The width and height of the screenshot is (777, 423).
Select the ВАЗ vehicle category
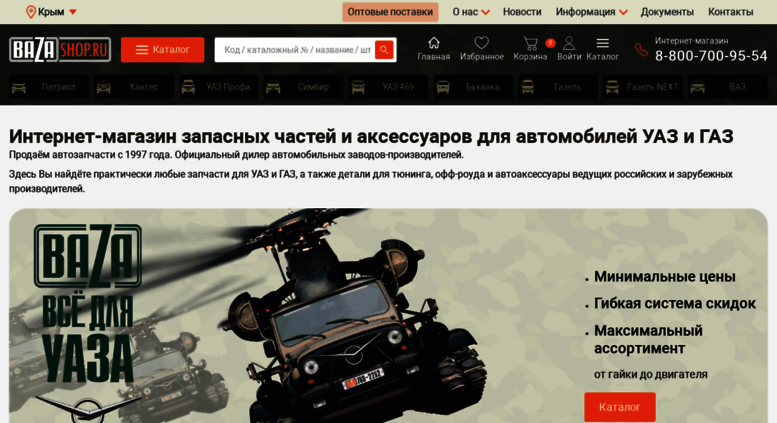(727, 87)
